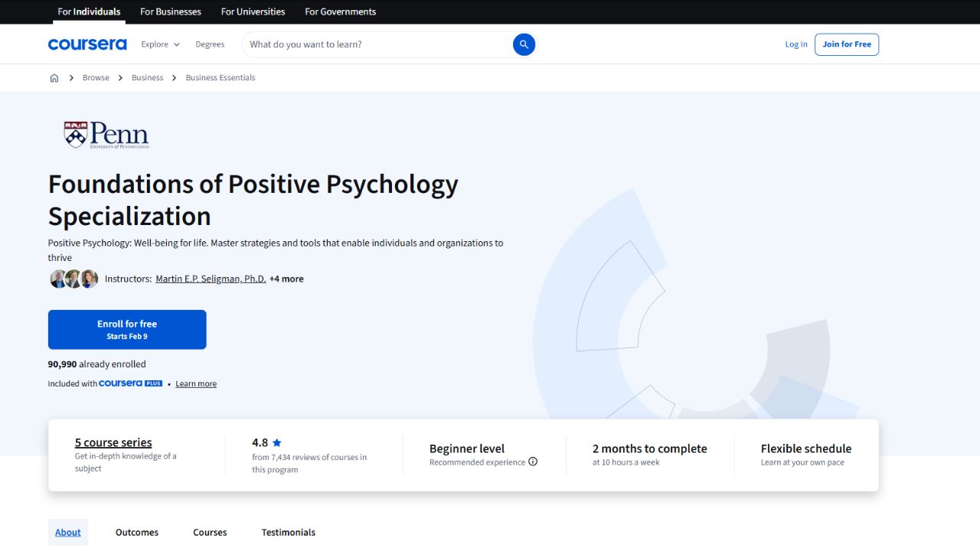Open the Explore dropdown
Screen dimensions: 980x551
[x=159, y=44]
